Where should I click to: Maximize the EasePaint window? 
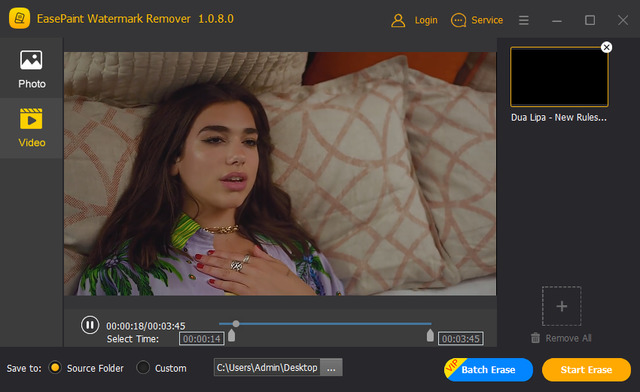point(590,20)
